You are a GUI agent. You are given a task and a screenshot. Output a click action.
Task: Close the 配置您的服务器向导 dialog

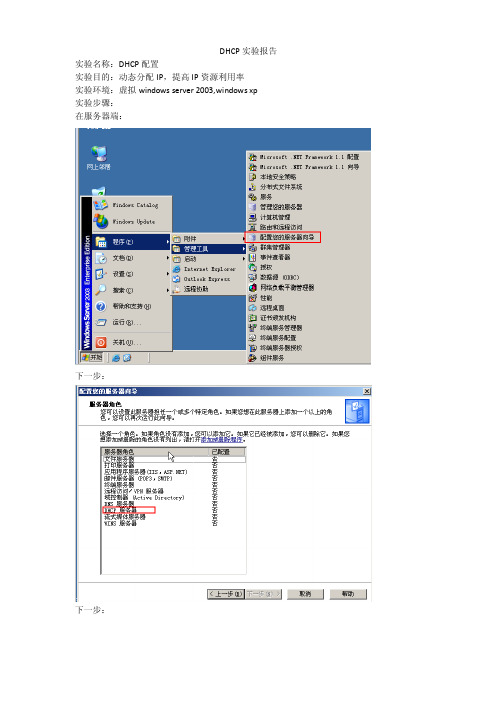coord(367,391)
